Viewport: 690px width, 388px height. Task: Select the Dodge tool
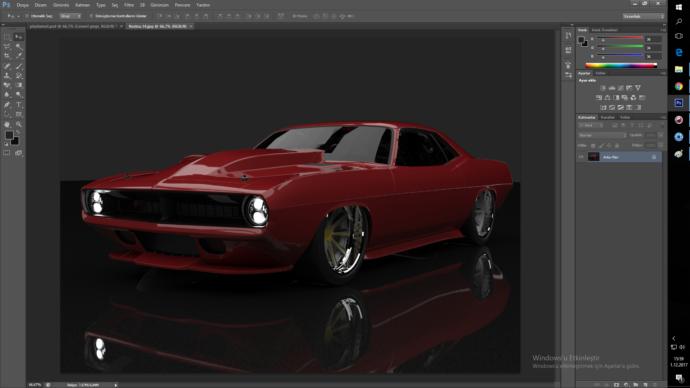point(18,94)
